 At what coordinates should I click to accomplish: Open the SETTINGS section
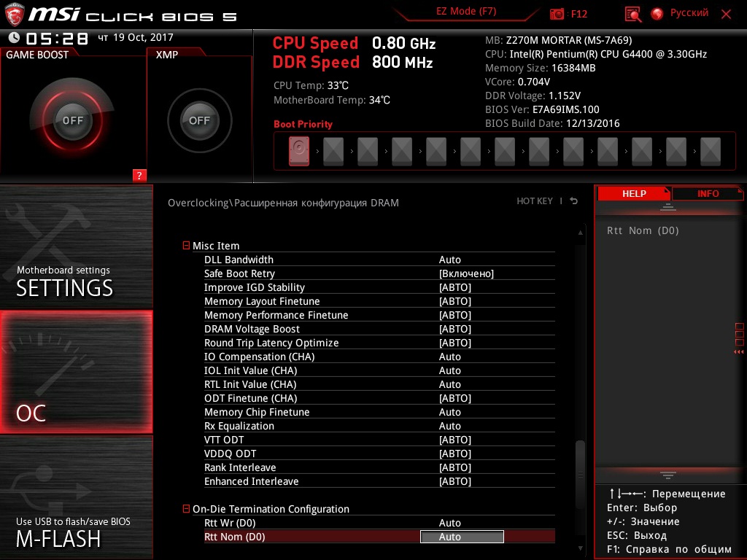76,246
